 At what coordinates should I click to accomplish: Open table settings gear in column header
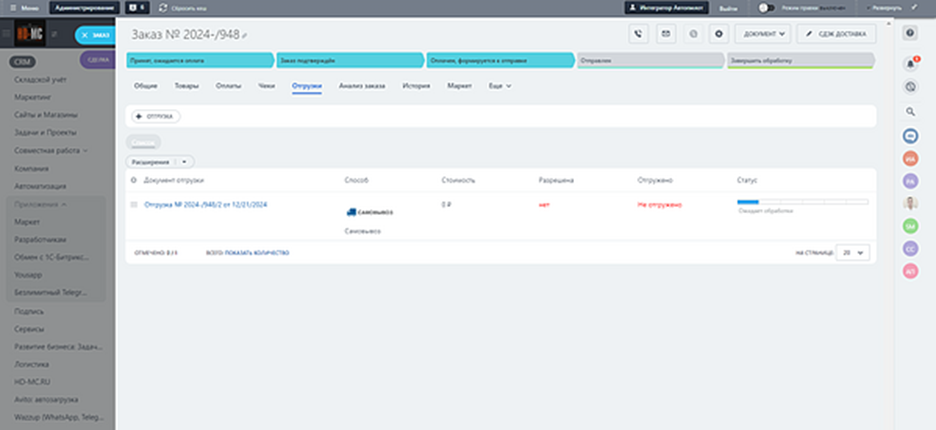click(x=134, y=180)
